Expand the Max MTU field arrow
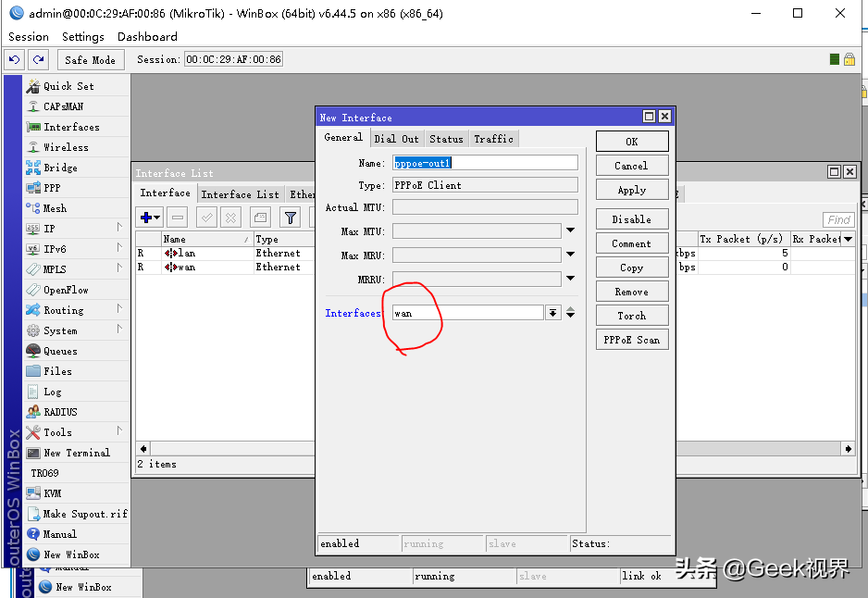 pyautogui.click(x=570, y=230)
